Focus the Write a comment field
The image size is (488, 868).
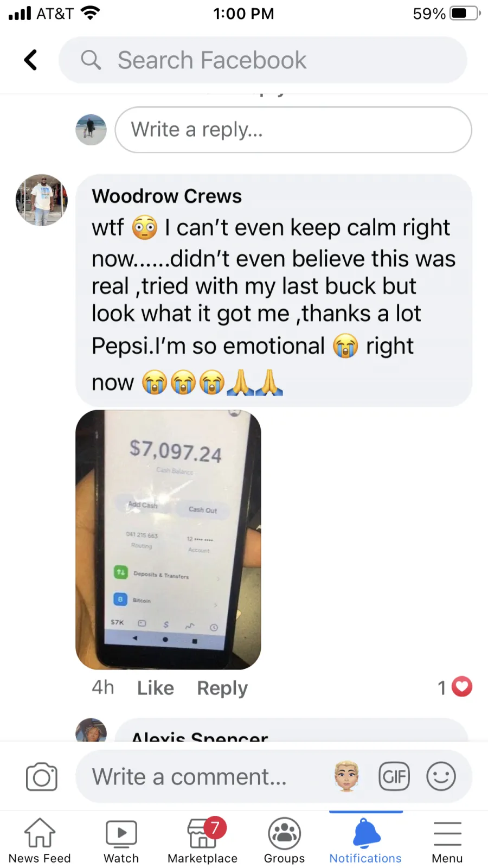(206, 777)
